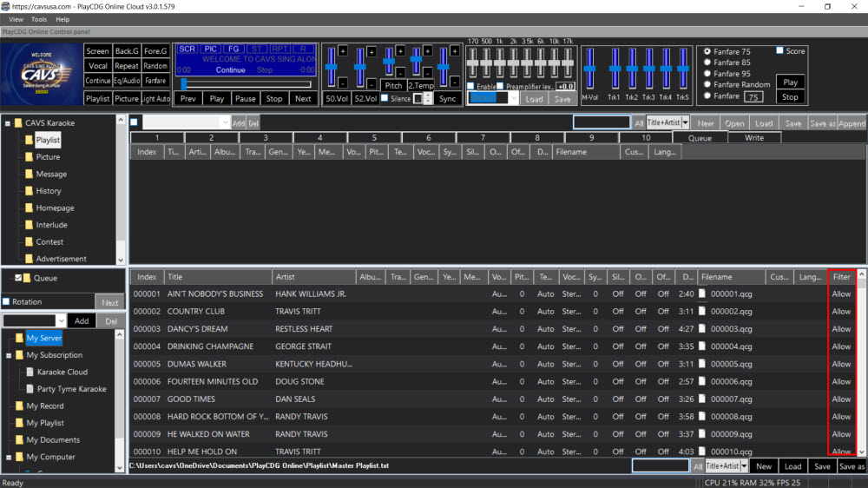
Task: Switch to playlist tab 5
Action: point(374,138)
